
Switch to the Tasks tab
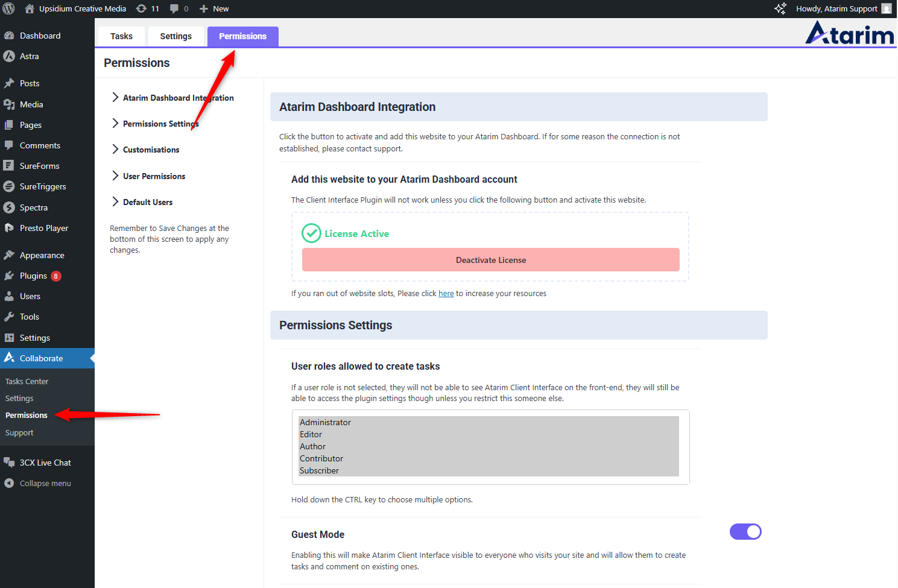121,36
